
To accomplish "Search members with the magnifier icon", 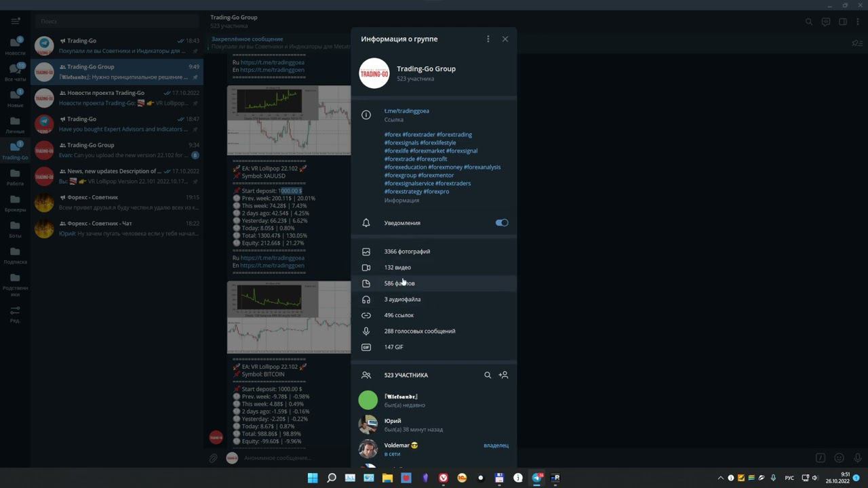I will click(x=488, y=375).
